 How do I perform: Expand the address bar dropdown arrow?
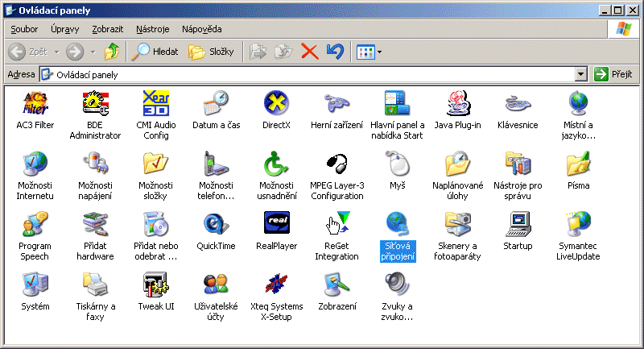coord(580,74)
